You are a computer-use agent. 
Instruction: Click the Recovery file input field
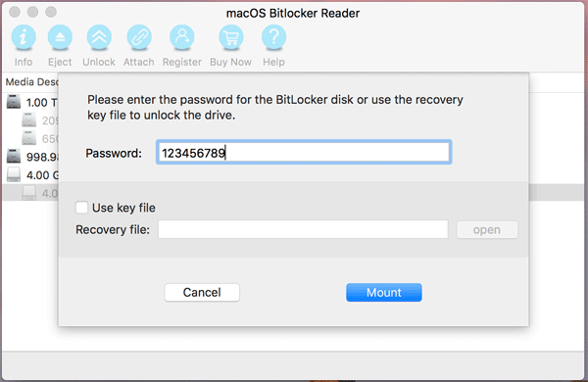303,229
